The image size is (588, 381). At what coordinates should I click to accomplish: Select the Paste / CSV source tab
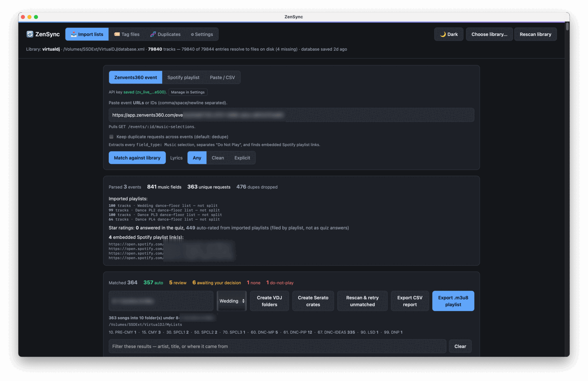(x=222, y=77)
